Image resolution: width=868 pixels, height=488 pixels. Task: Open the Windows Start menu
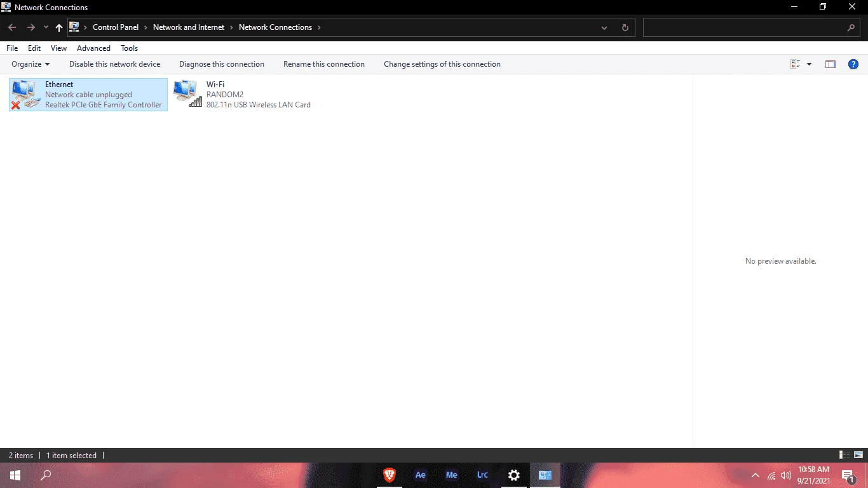click(x=15, y=475)
